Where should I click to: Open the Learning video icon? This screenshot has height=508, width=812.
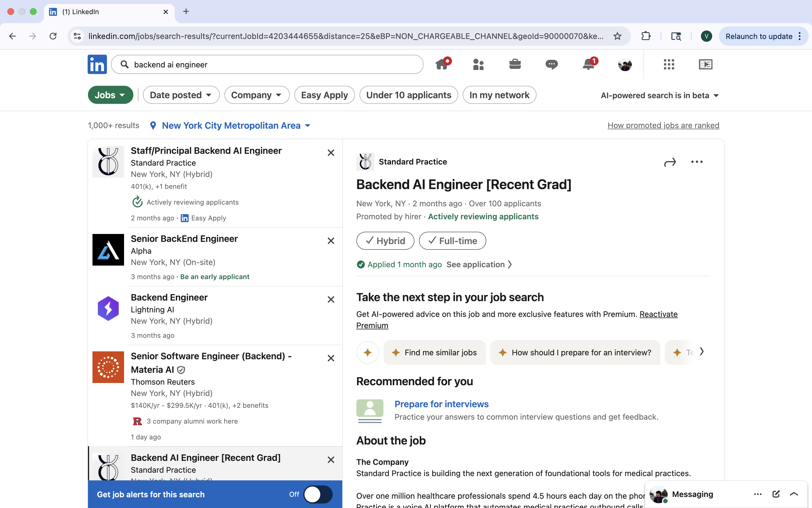click(705, 64)
